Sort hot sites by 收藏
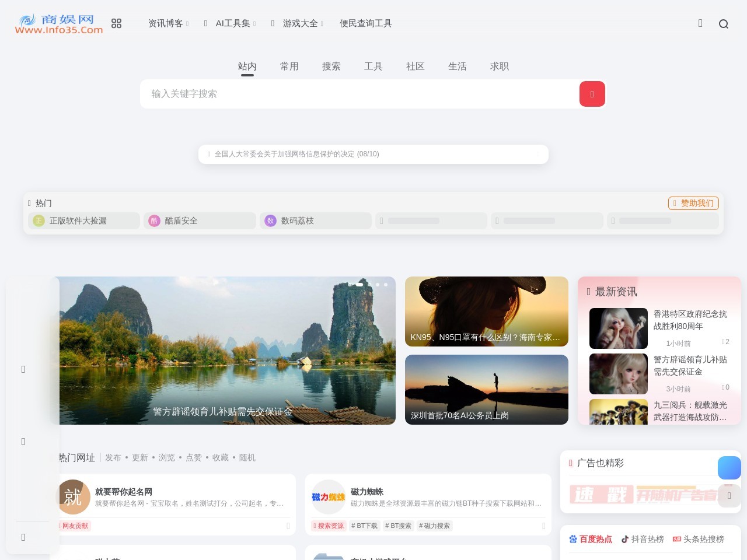747x560 pixels. (221, 458)
